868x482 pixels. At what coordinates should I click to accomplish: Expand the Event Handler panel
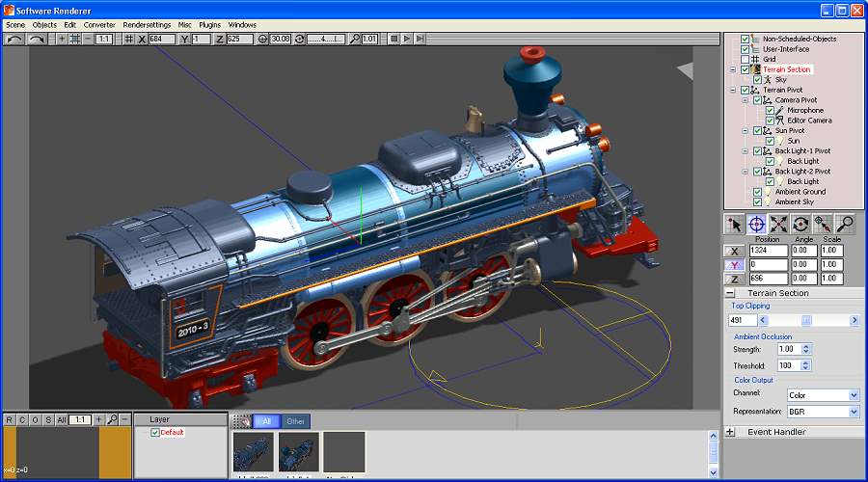[730, 432]
